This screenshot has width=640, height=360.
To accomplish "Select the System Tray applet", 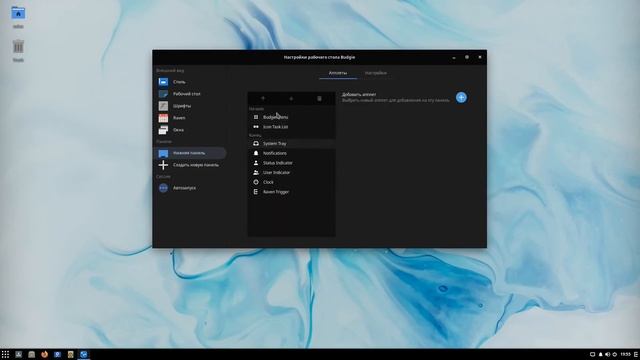I will [x=291, y=144].
